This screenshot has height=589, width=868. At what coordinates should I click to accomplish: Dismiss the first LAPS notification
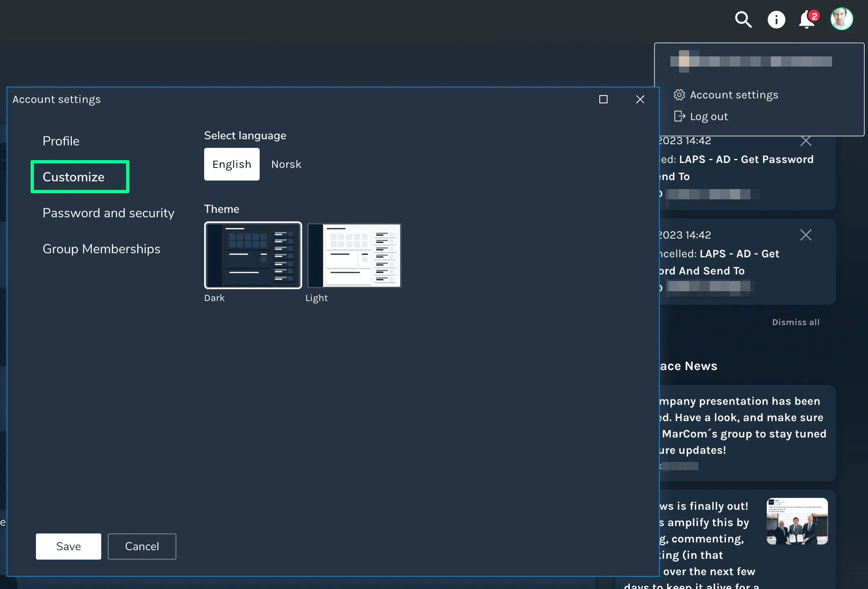pos(806,141)
